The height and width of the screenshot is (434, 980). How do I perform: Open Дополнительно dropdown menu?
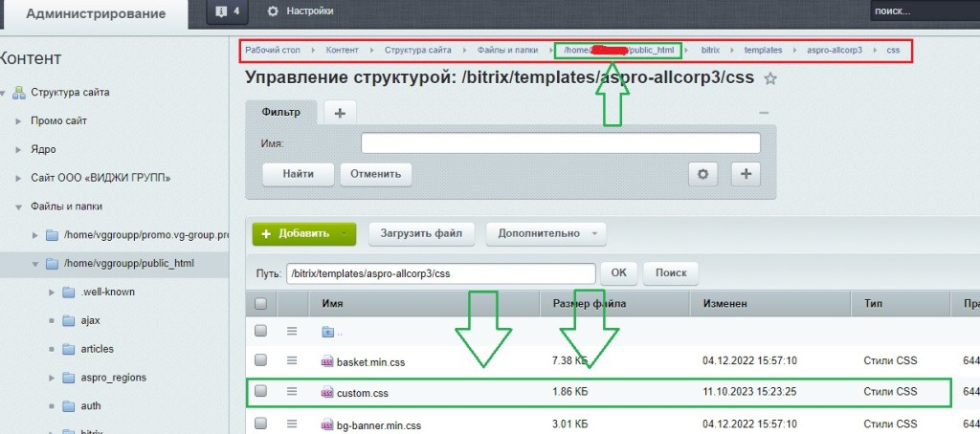tap(546, 234)
